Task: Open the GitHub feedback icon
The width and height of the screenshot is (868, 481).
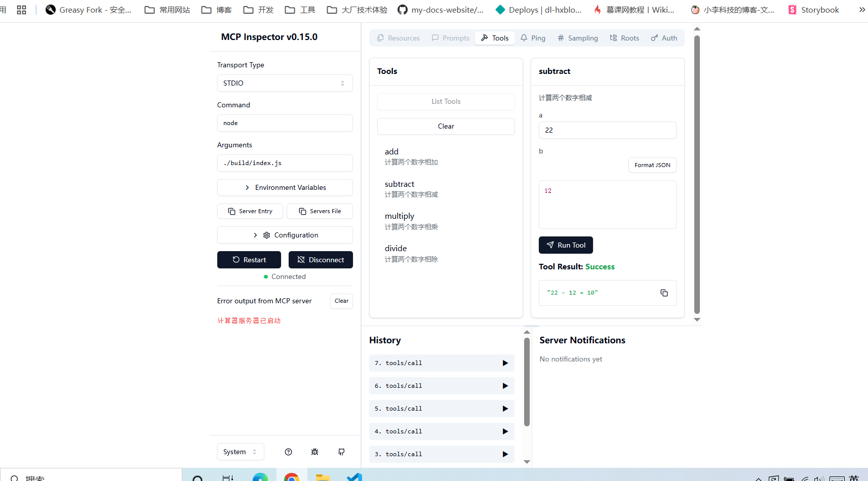Action: pyautogui.click(x=341, y=452)
